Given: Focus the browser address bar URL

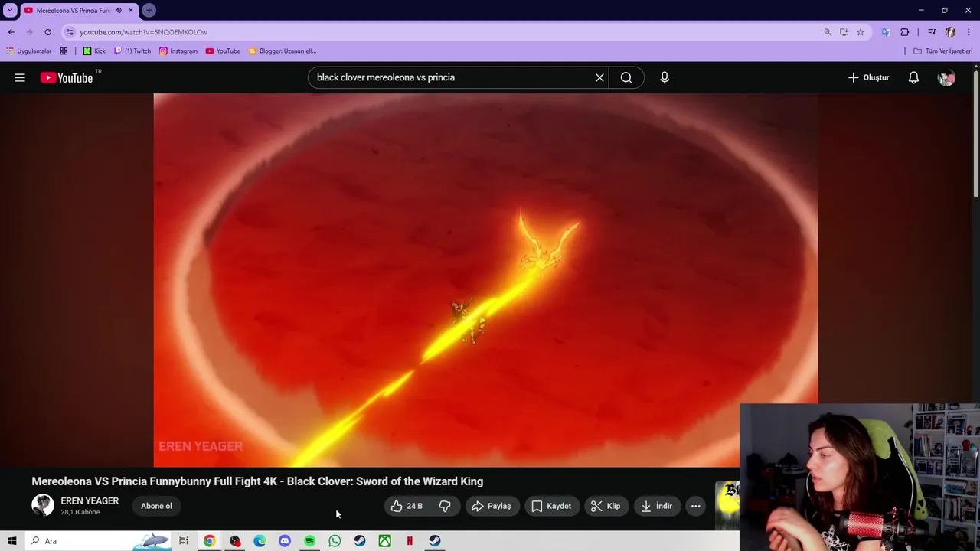Looking at the screenshot, I should tap(143, 32).
